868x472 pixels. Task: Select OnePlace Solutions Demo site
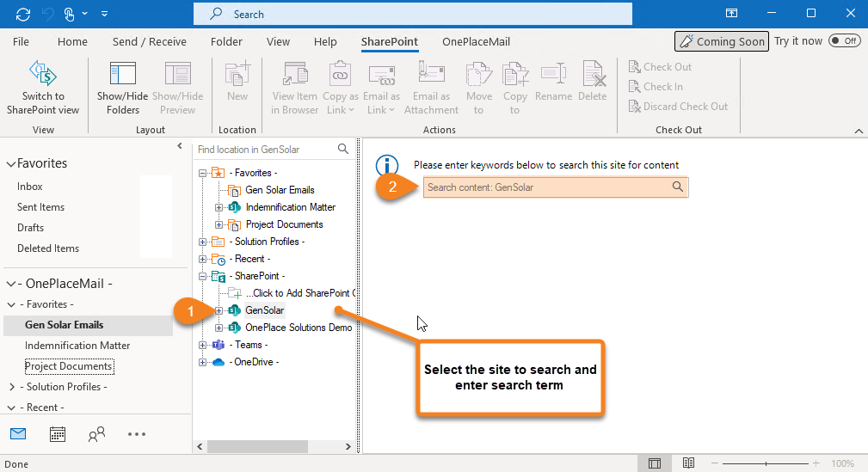(299, 328)
